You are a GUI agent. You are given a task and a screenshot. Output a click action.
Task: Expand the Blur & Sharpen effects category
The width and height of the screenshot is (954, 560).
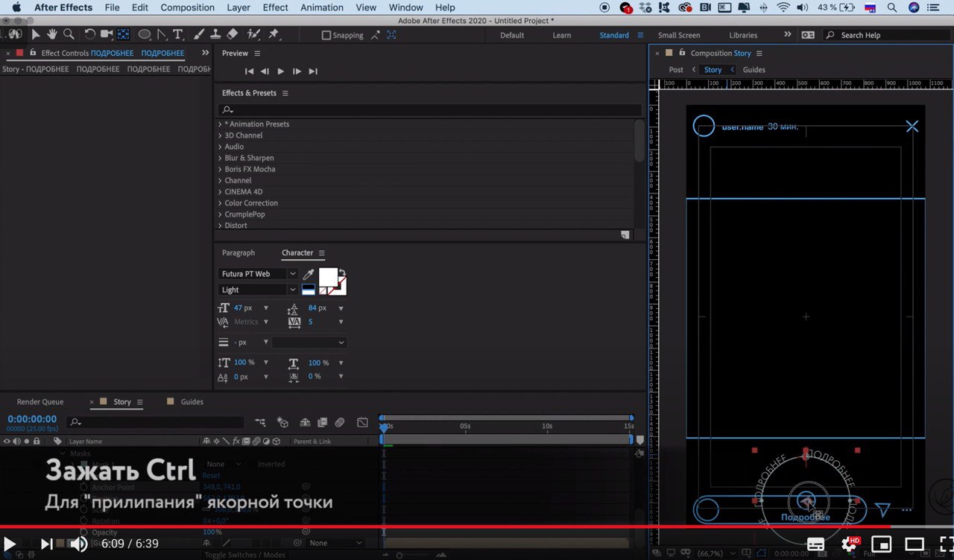220,158
